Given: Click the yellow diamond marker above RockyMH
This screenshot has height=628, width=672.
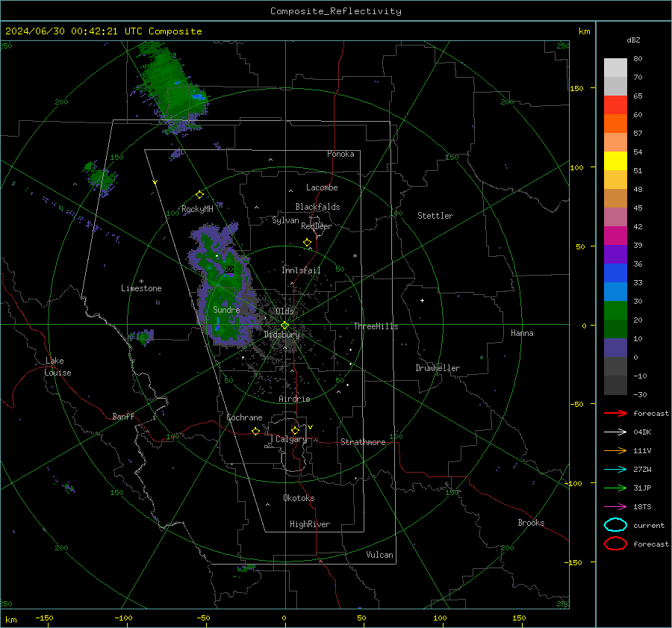Looking at the screenshot, I should click(x=199, y=195).
